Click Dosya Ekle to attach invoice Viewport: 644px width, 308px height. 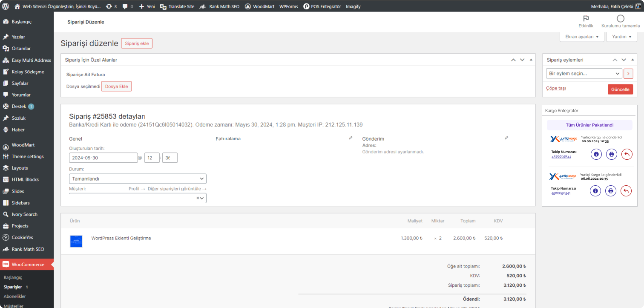point(117,86)
